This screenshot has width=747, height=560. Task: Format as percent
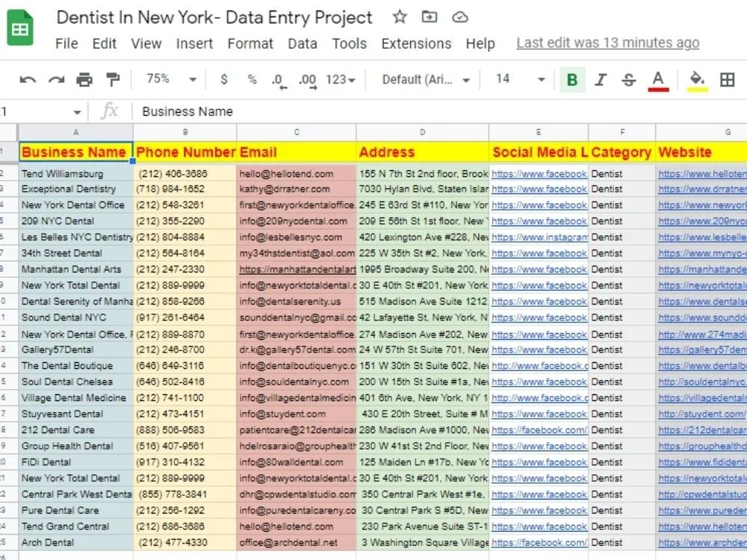coord(252,79)
